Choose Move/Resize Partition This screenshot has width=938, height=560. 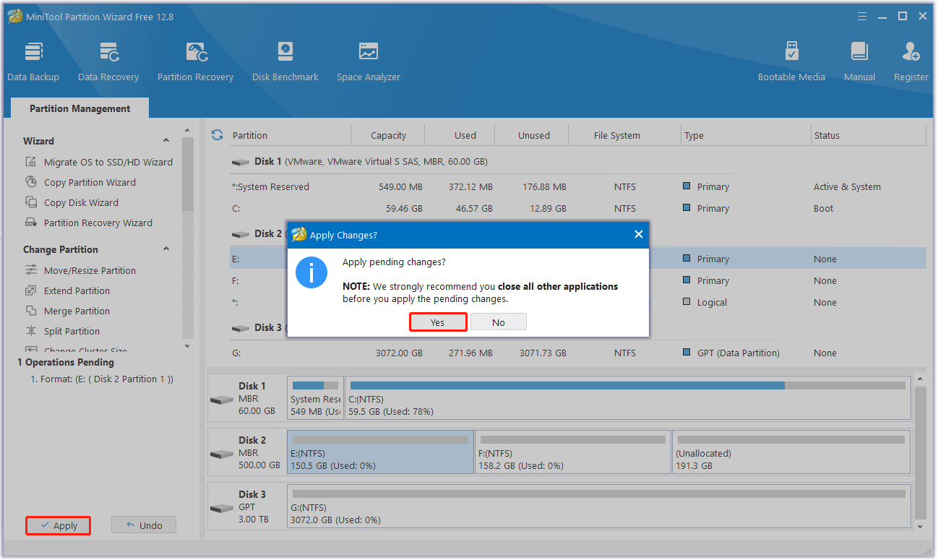90,270
